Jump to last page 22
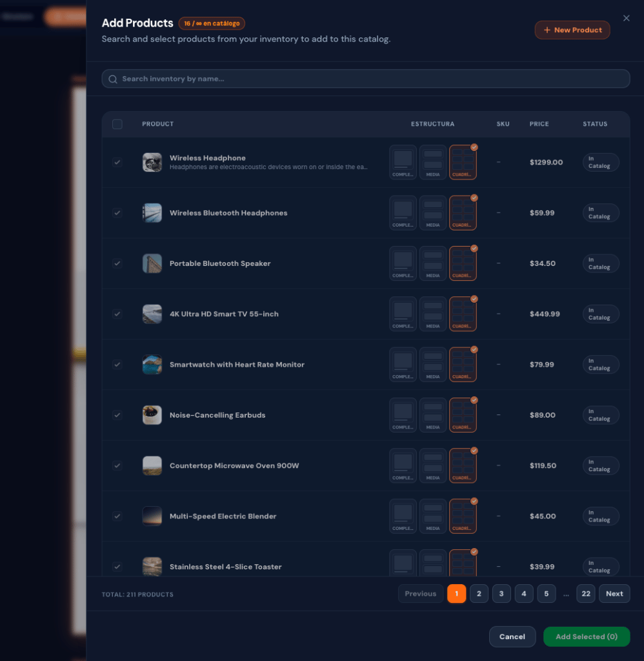Screen dimensions: 644x661 point(586,594)
